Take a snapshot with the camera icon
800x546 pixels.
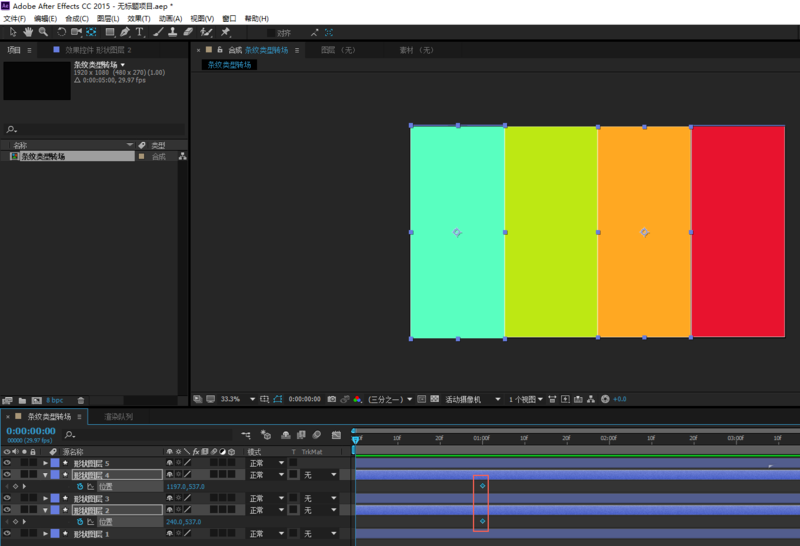332,399
